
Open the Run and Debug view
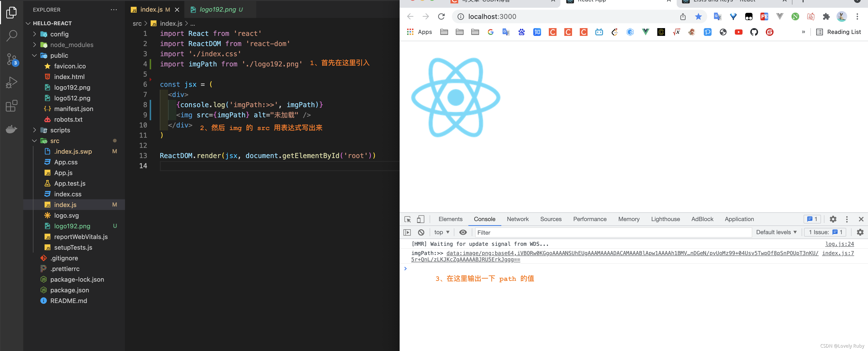[11, 83]
